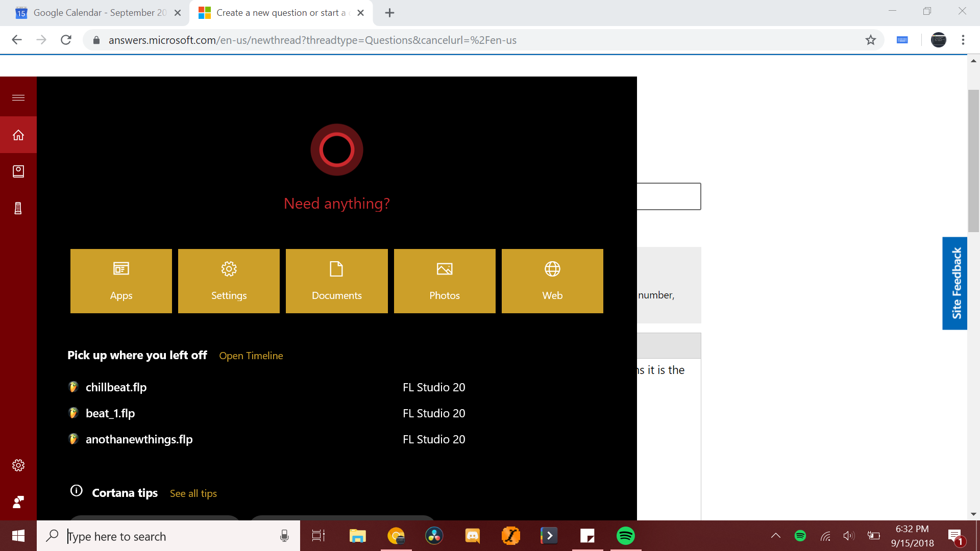
Task: Launch Spotify from the taskbar
Action: point(625,536)
